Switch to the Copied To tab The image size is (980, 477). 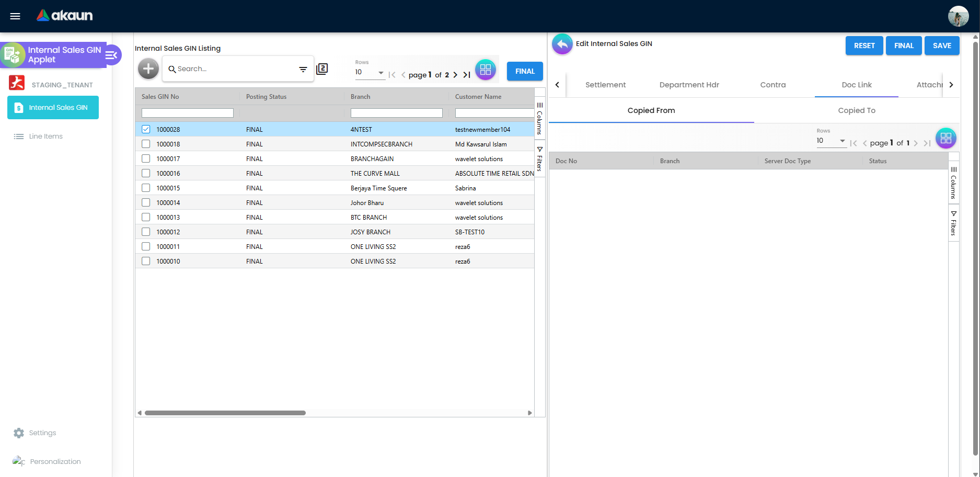pyautogui.click(x=857, y=110)
